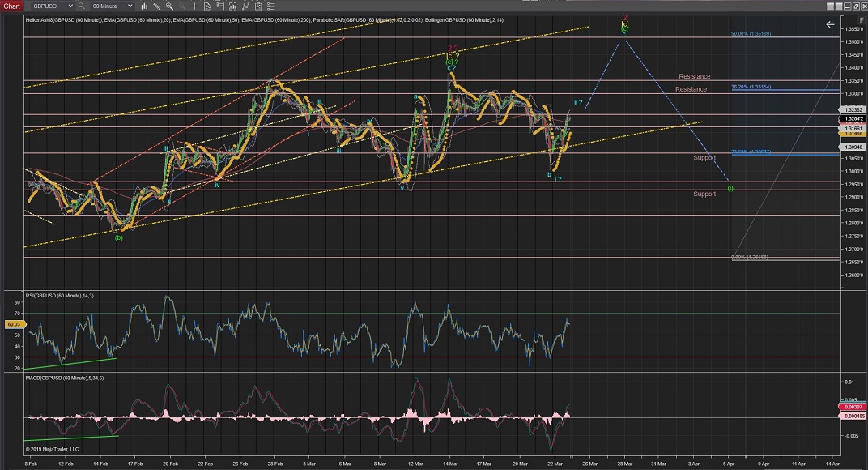Open the 60 Minute interval dropdown
The width and height of the screenshot is (868, 470).
(113, 6)
